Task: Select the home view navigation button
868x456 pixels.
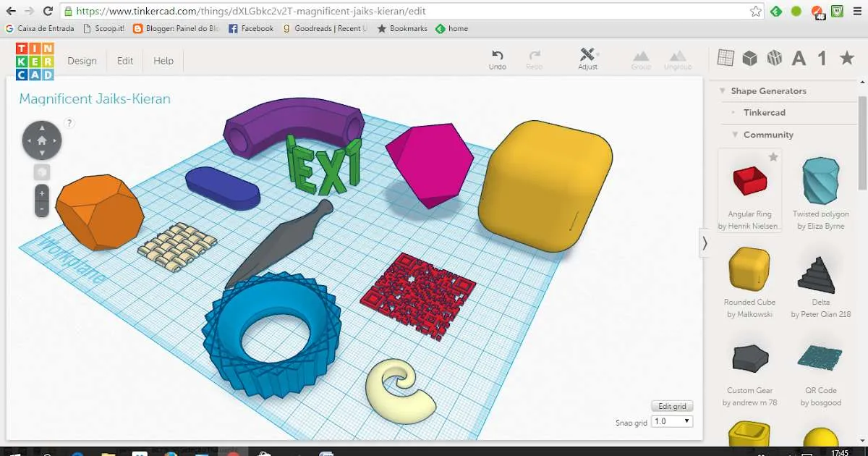Action: [41, 140]
